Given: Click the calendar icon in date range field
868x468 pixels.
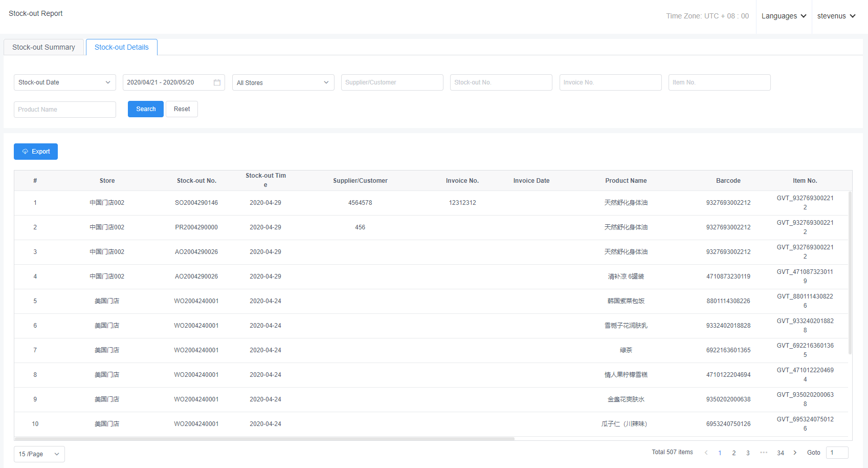Looking at the screenshot, I should pos(217,82).
